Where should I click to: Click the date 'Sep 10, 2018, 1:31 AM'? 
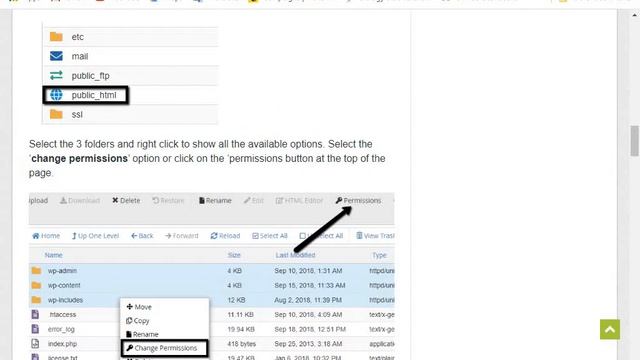pos(308,271)
